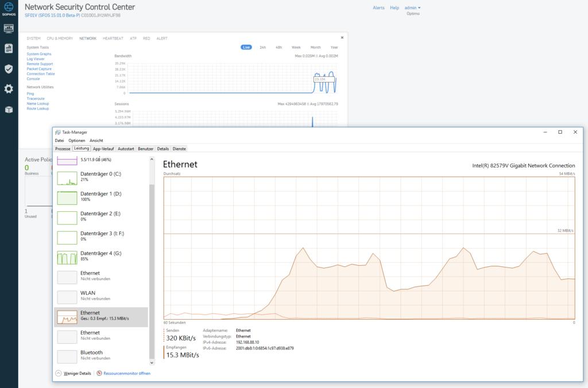Open the Datei menu in Task-Manager
Screen dimensions: 588x388
(x=59, y=141)
